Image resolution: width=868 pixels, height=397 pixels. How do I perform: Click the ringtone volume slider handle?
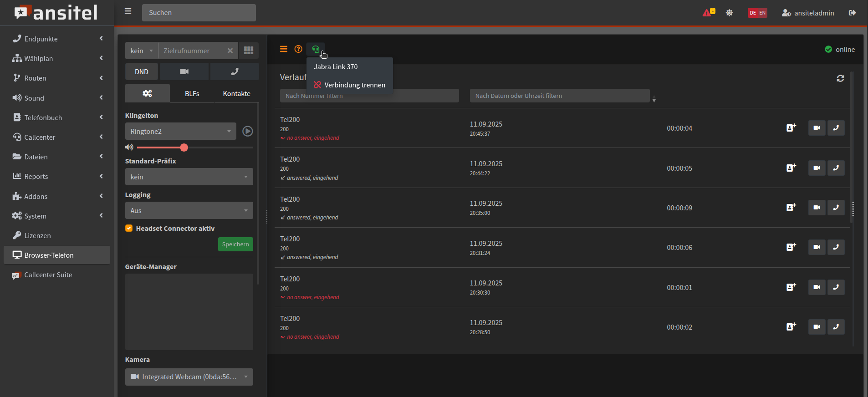pos(184,148)
